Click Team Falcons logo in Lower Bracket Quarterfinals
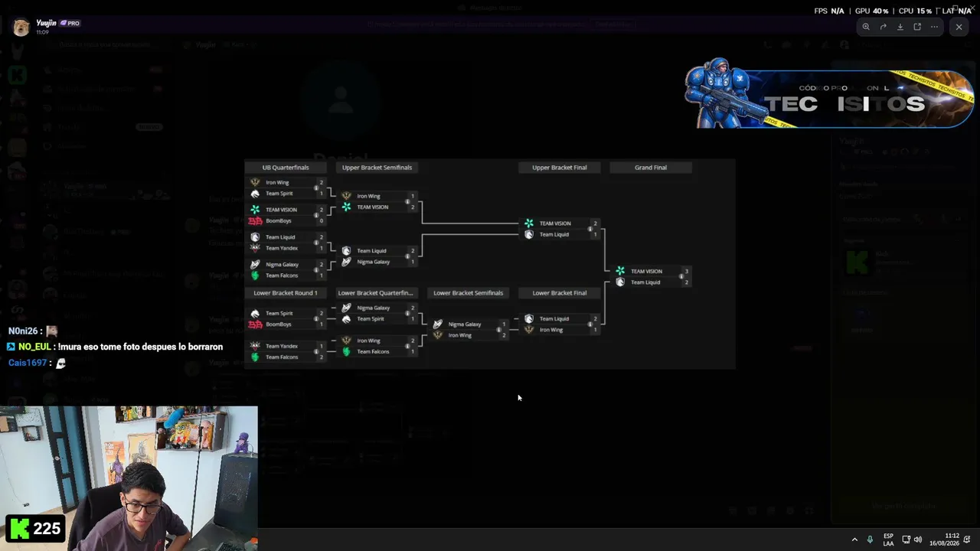Screen dimensions: 980x551 (x=346, y=351)
